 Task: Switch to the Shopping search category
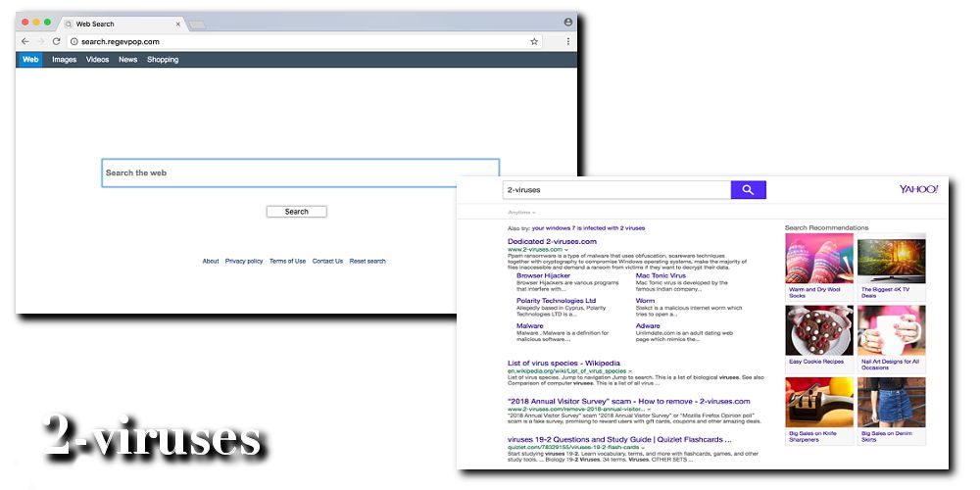pos(163,60)
